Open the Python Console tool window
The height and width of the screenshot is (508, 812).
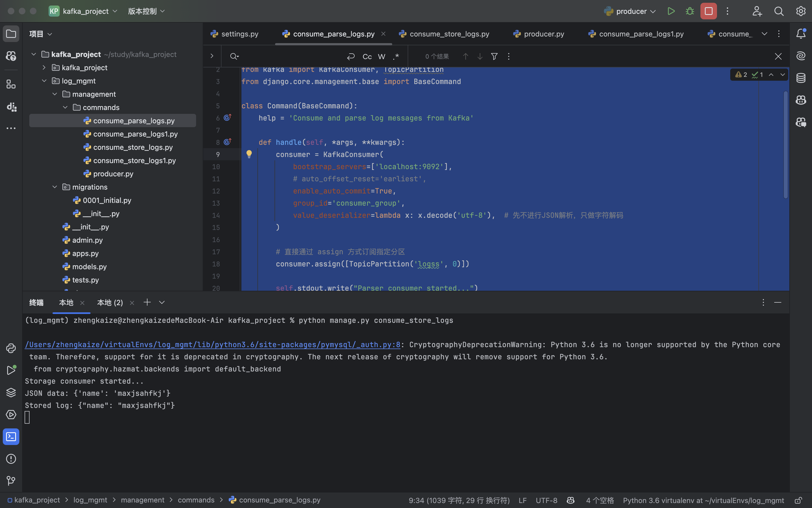(x=11, y=349)
